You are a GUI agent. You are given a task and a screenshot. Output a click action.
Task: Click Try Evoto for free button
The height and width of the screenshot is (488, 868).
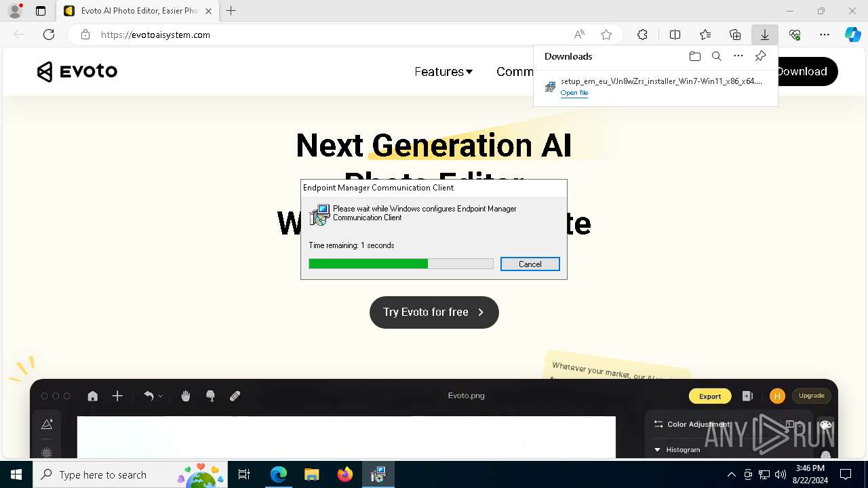click(x=434, y=312)
